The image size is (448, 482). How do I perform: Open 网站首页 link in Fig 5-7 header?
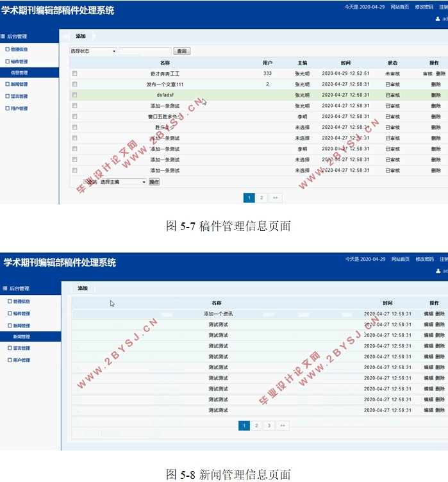pyautogui.click(x=400, y=7)
